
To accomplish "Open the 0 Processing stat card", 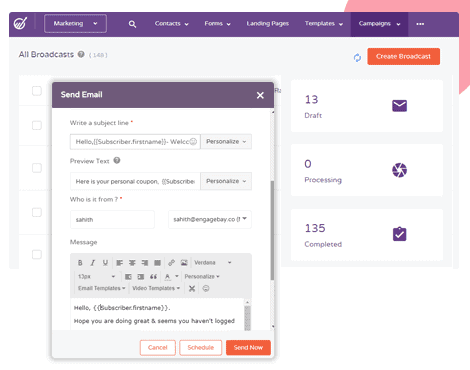I will click(x=367, y=170).
